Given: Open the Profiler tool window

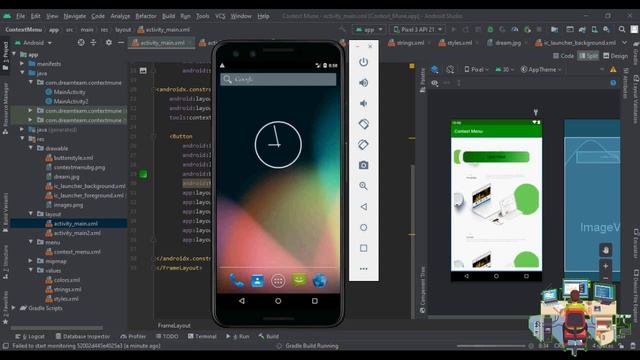Looking at the screenshot, I should 133,336.
